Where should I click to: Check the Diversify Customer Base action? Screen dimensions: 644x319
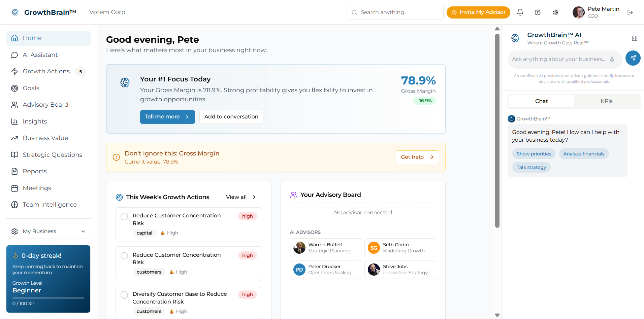tap(124, 295)
